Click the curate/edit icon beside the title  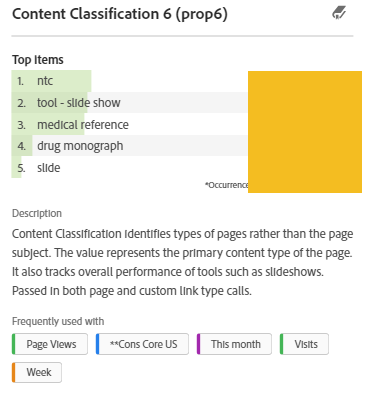tap(339, 13)
